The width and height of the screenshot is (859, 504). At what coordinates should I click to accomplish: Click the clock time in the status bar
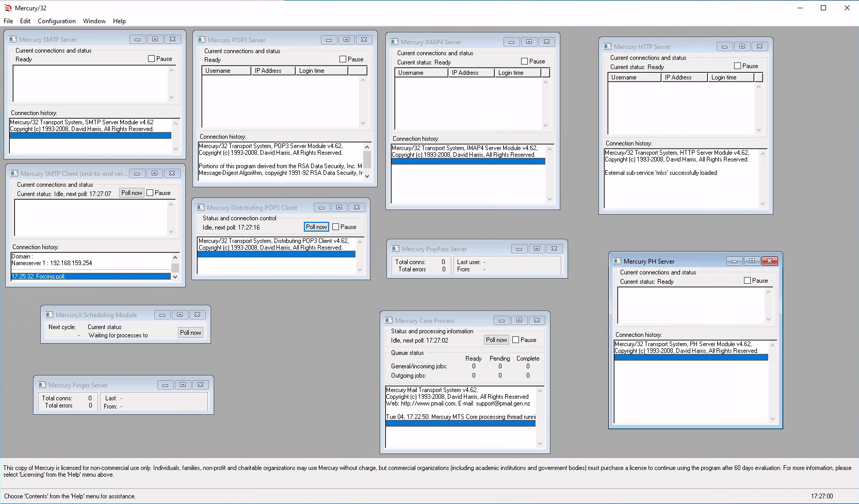coord(822,496)
